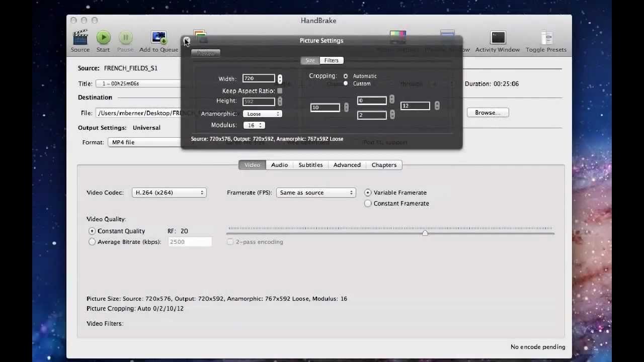Viewport: 644px width, 362px height.
Task: Open the Title dropdown showing 00h25m06s
Action: (139, 83)
